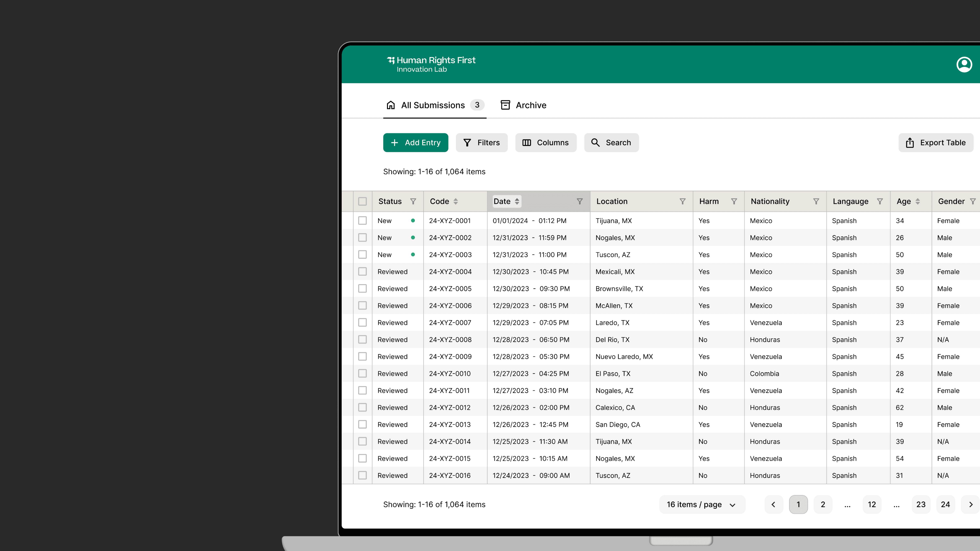Screen dimensions: 980x551
Task: Toggle the select-all header checkbox
Action: point(362,201)
